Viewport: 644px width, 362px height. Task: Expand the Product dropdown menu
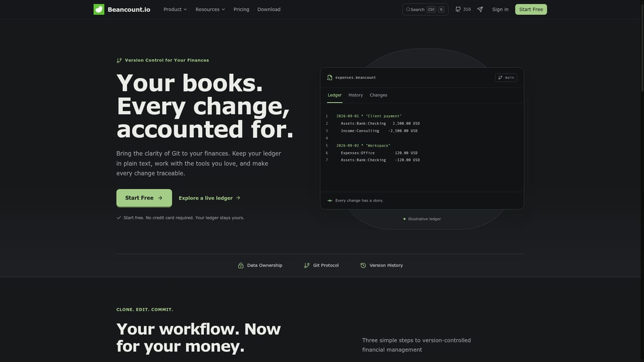(x=175, y=10)
